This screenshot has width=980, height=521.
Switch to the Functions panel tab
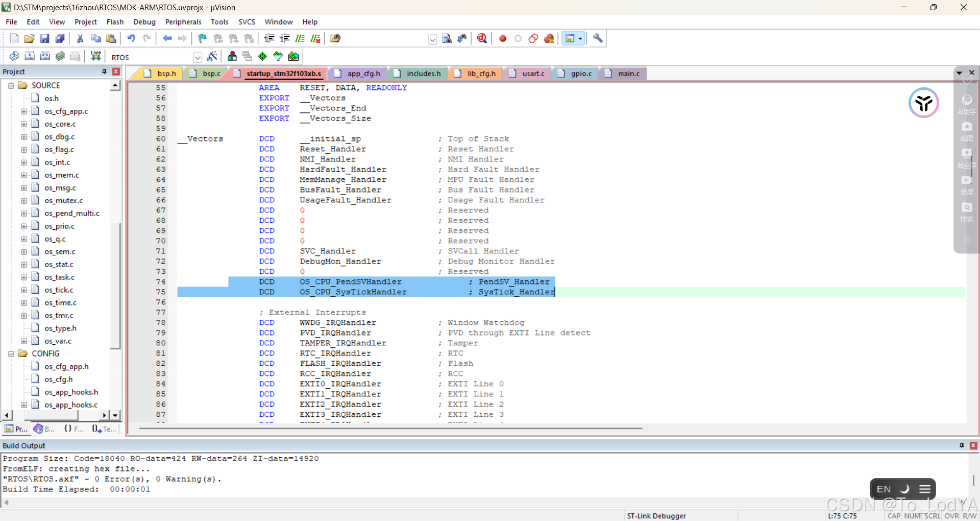point(73,429)
